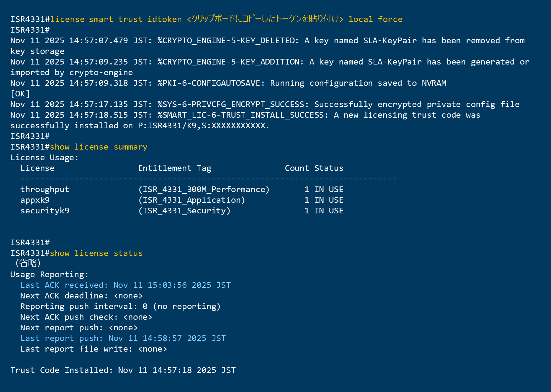Click the 'Entitlement Tag' column header

coord(175,168)
